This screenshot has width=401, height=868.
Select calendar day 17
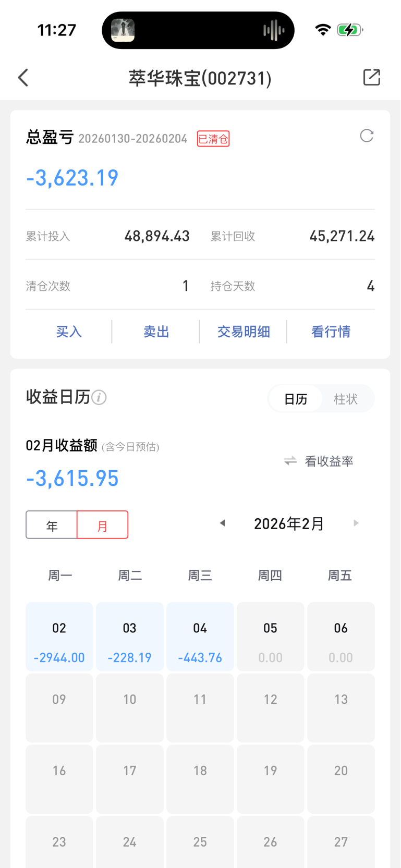click(x=130, y=779)
